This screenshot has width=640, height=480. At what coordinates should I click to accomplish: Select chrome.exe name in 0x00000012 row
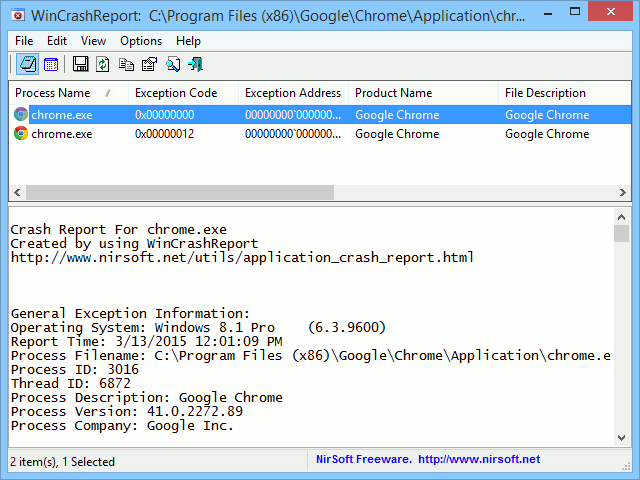point(62,134)
